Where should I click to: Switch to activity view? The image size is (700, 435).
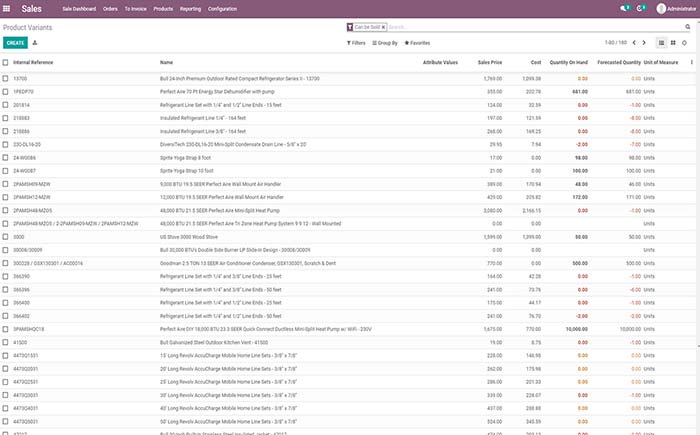pos(685,43)
